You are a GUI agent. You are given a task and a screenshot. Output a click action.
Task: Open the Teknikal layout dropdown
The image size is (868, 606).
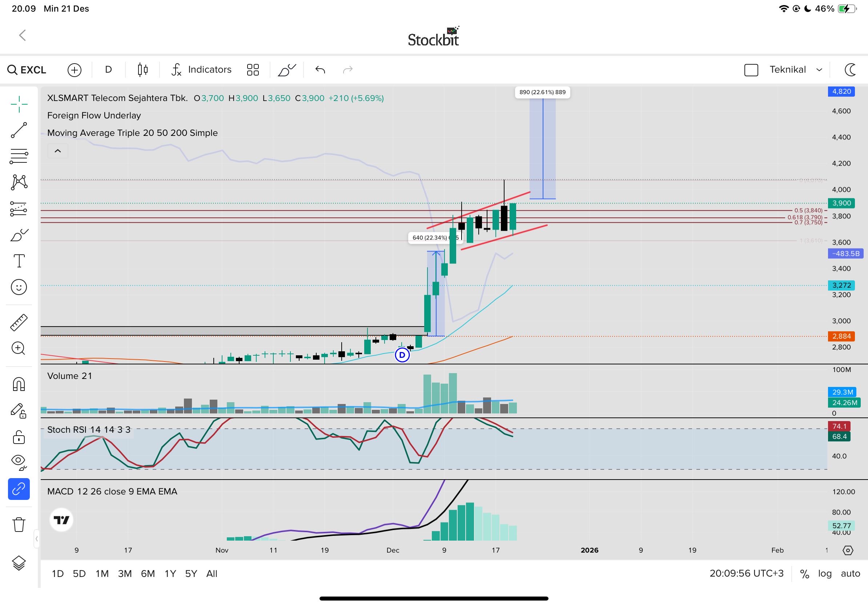click(795, 69)
